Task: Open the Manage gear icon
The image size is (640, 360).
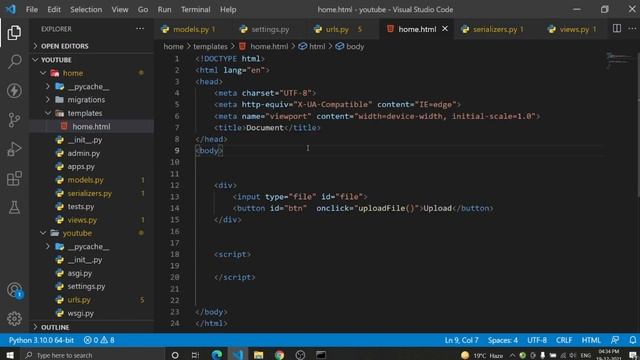Action: 14,318
